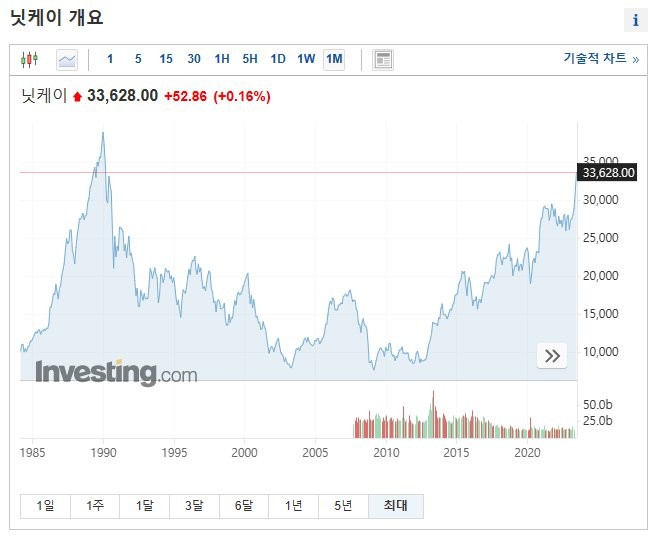Click the 33,628.00 price label on axis
Image resolution: width=658 pixels, height=537 pixels.
608,173
